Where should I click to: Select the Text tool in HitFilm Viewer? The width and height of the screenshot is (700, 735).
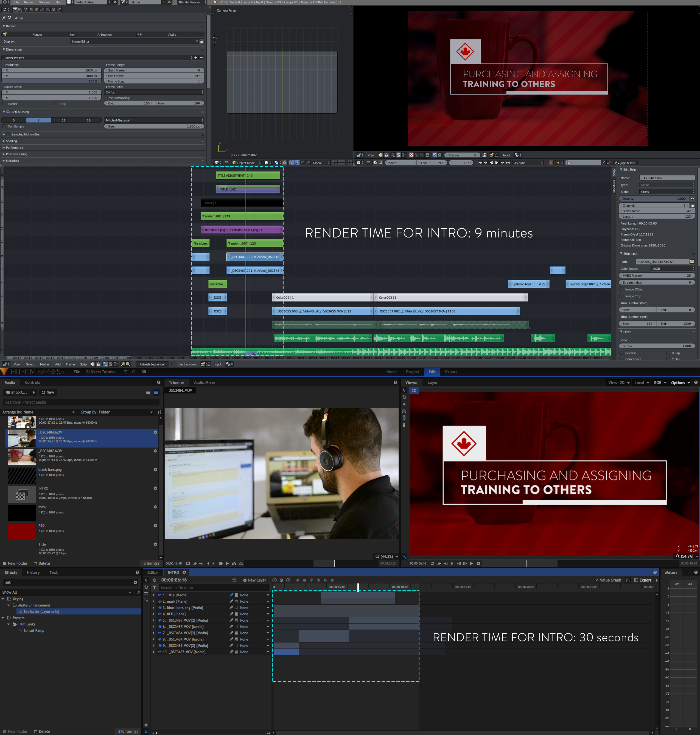pos(404,404)
